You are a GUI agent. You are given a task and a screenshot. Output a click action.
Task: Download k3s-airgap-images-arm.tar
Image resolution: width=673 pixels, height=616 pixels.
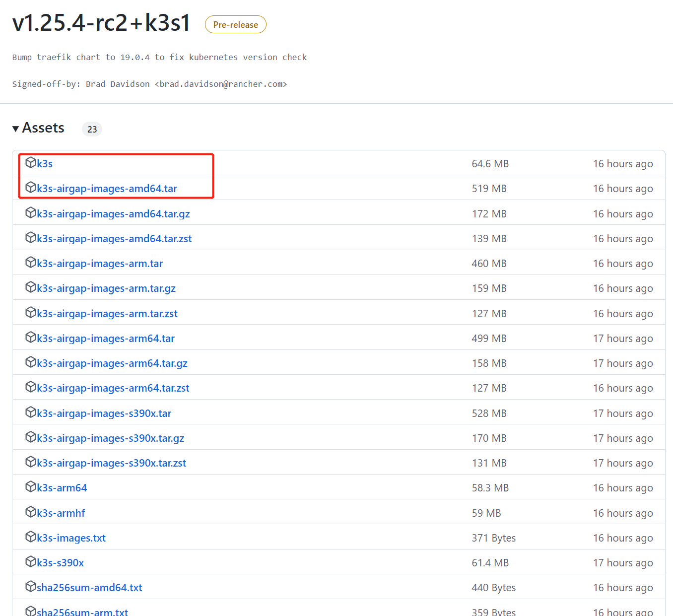click(100, 264)
